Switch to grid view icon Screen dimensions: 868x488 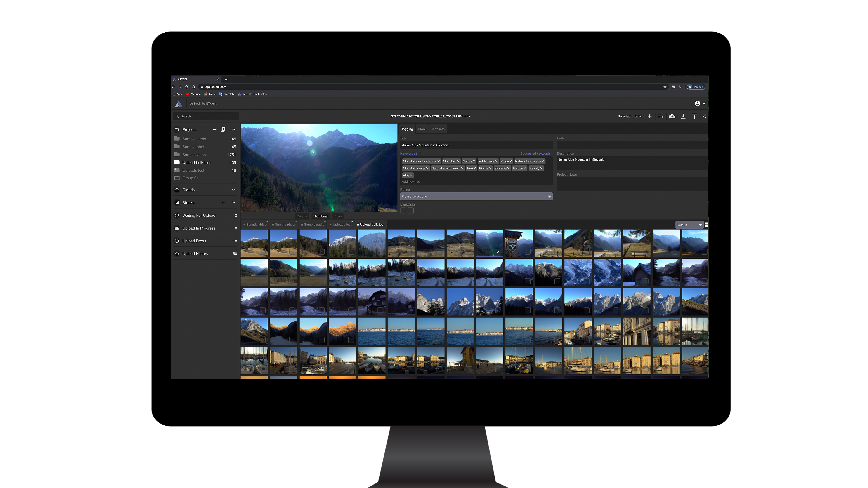[x=707, y=225]
